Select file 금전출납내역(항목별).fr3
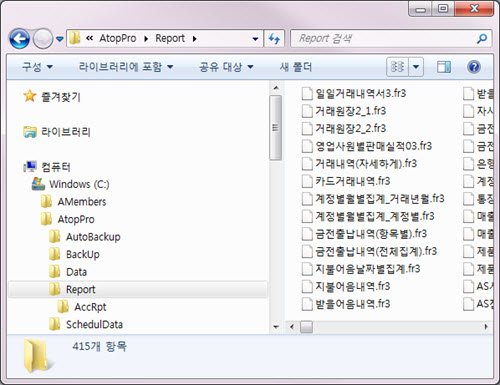This screenshot has width=500, height=385. click(364, 234)
